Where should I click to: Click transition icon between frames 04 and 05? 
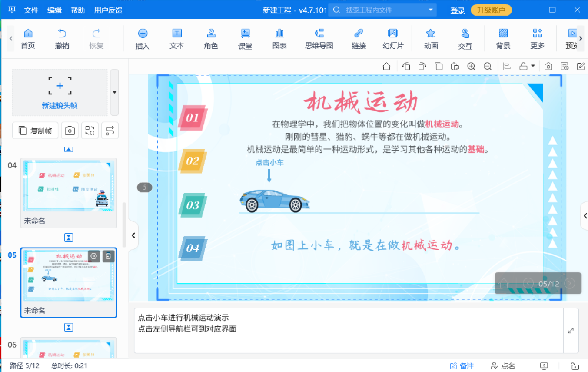pyautogui.click(x=69, y=238)
